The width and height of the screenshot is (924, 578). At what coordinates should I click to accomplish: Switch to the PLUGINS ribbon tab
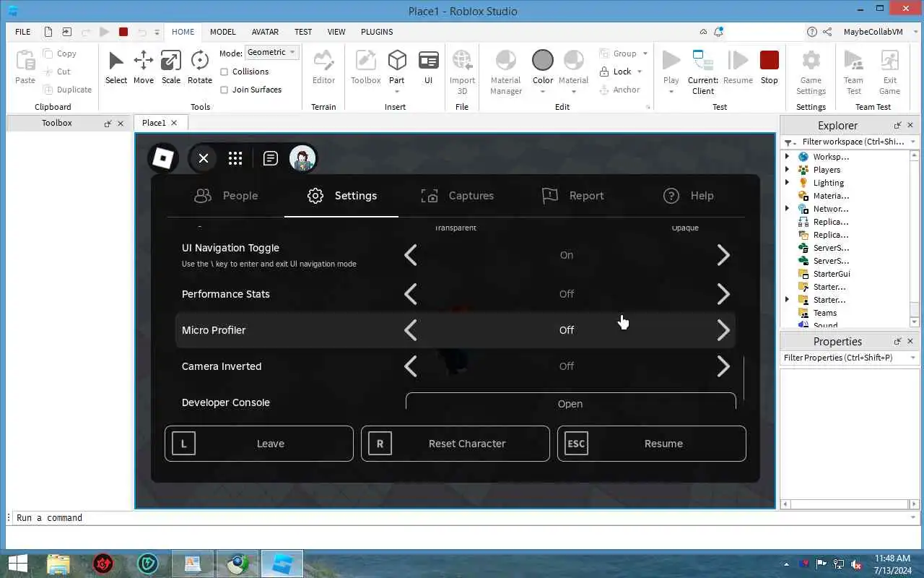click(x=377, y=32)
